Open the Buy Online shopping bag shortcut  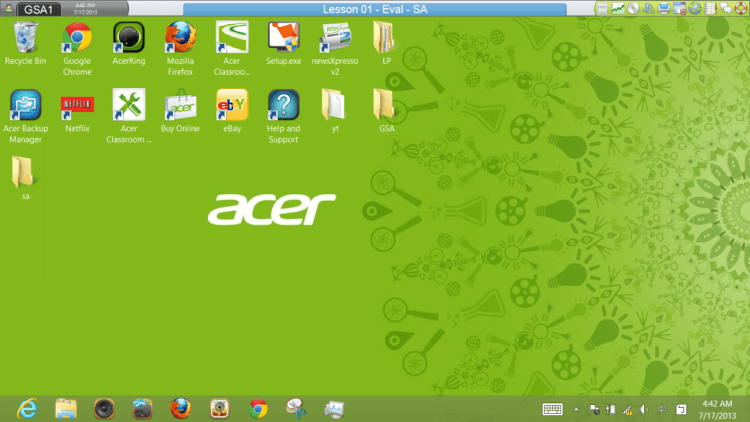180,111
